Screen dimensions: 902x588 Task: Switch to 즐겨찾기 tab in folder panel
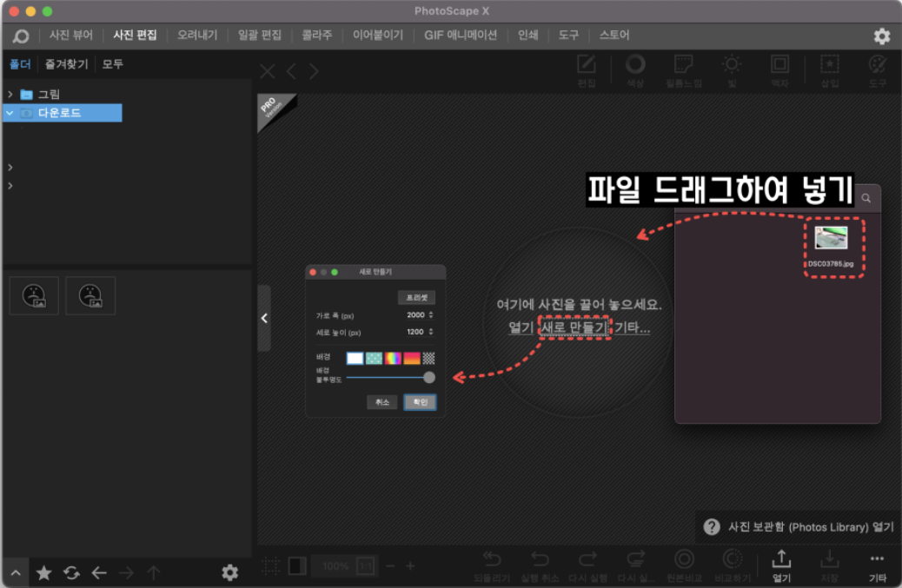66,63
